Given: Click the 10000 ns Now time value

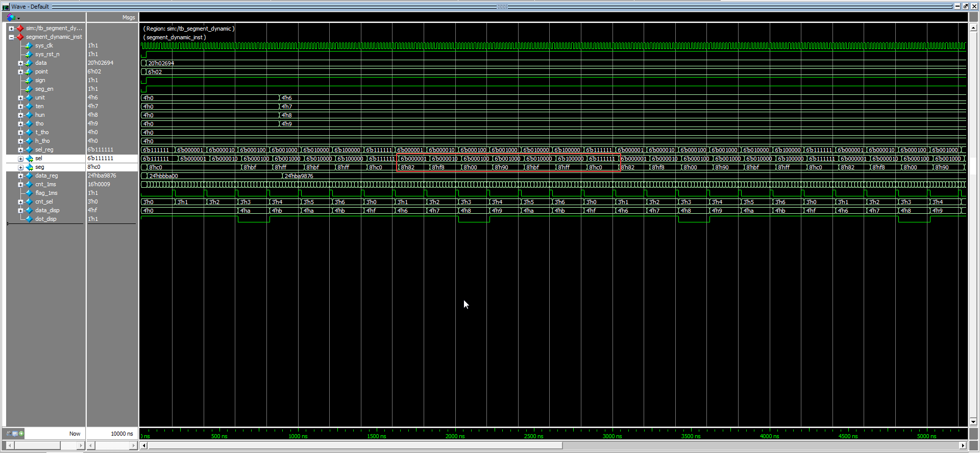Looking at the screenshot, I should 121,434.
